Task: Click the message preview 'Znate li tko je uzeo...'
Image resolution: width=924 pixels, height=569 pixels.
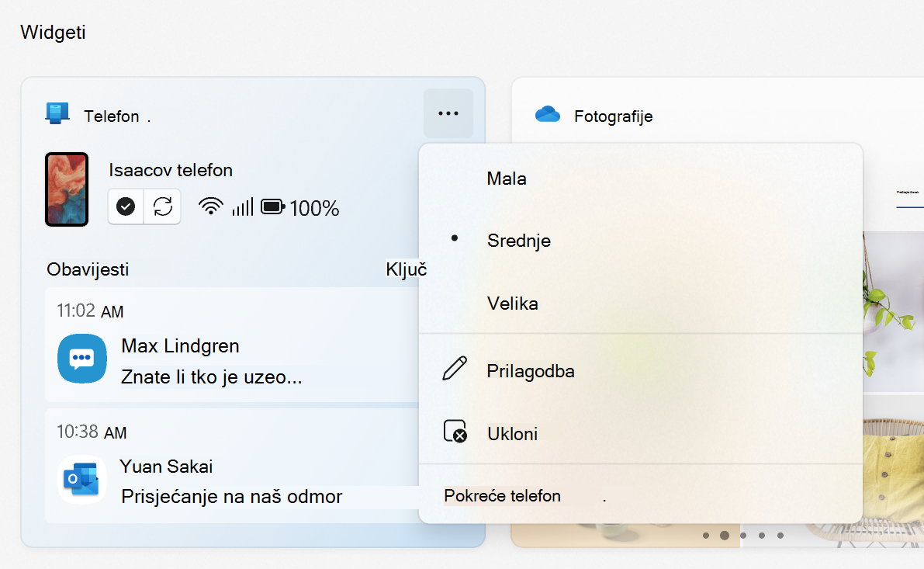Action: point(212,376)
